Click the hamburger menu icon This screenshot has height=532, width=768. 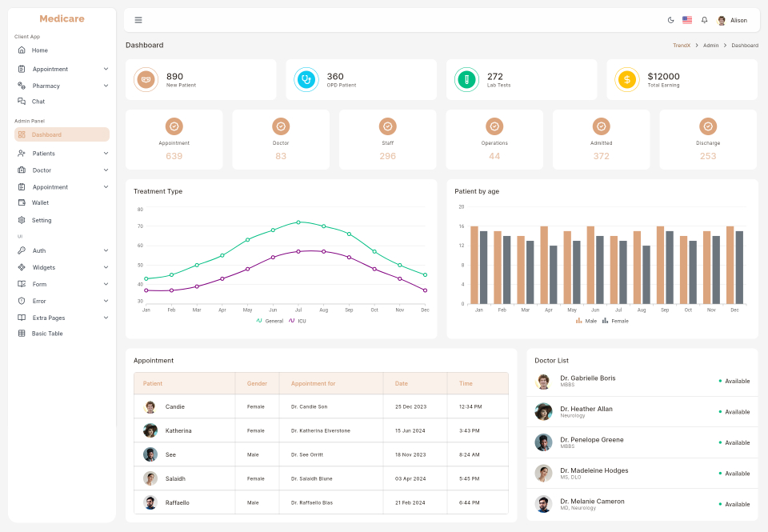138,20
